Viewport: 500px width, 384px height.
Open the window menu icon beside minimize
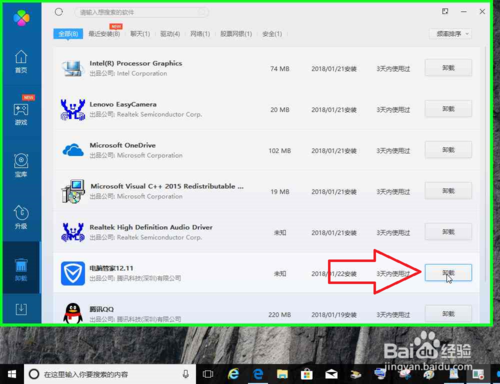pyautogui.click(x=445, y=11)
